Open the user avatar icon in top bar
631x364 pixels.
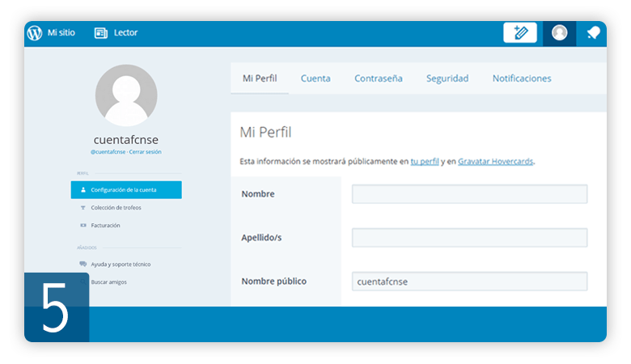559,32
